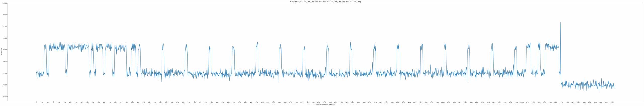Click the 750 x-axis tick label
Viewport: 644px width, 106px height.
coord(206,103)
